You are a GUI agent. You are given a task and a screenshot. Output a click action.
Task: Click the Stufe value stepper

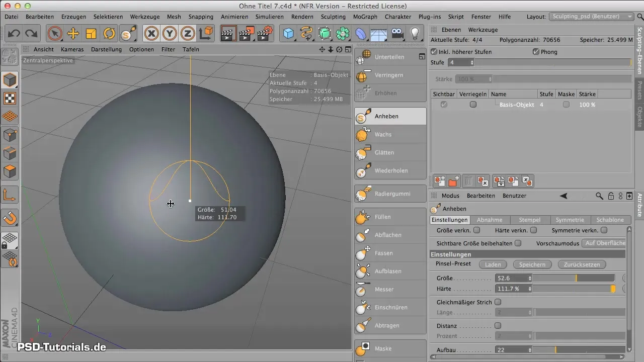click(x=472, y=62)
